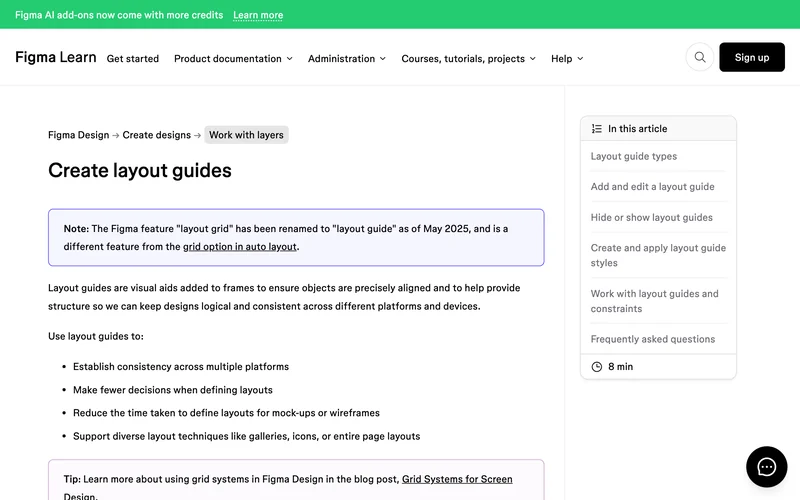Open the Product documentation menu
Viewport: 800px width, 500px height.
228,59
